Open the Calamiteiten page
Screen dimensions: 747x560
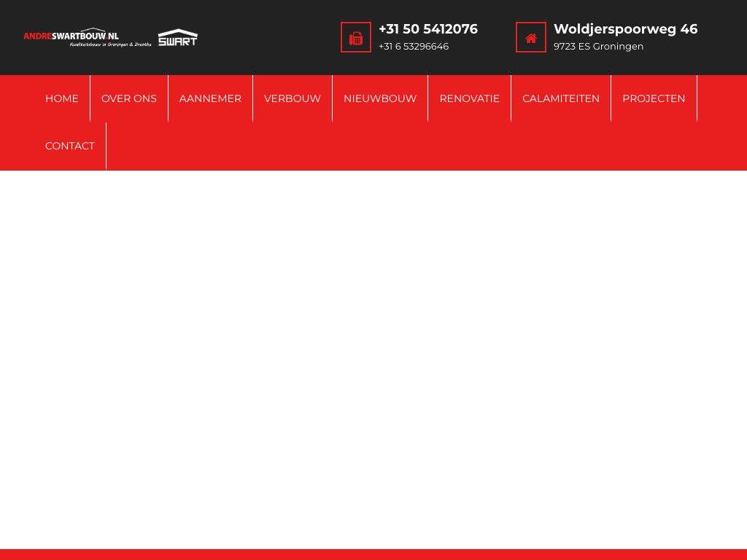coord(561,98)
